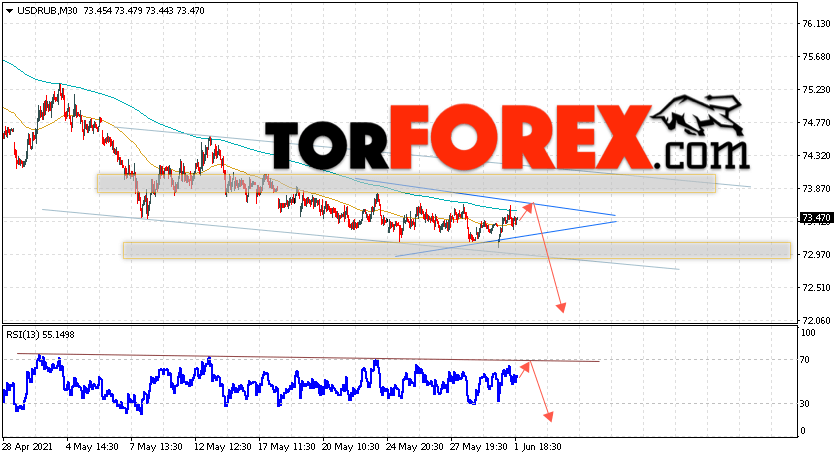Click the RSI 100 level label
This screenshot has width=838, height=458.
coord(808,333)
